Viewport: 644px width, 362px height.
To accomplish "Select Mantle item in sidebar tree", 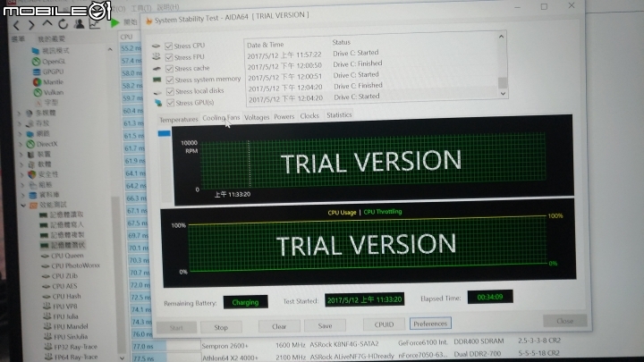I will pos(48,82).
